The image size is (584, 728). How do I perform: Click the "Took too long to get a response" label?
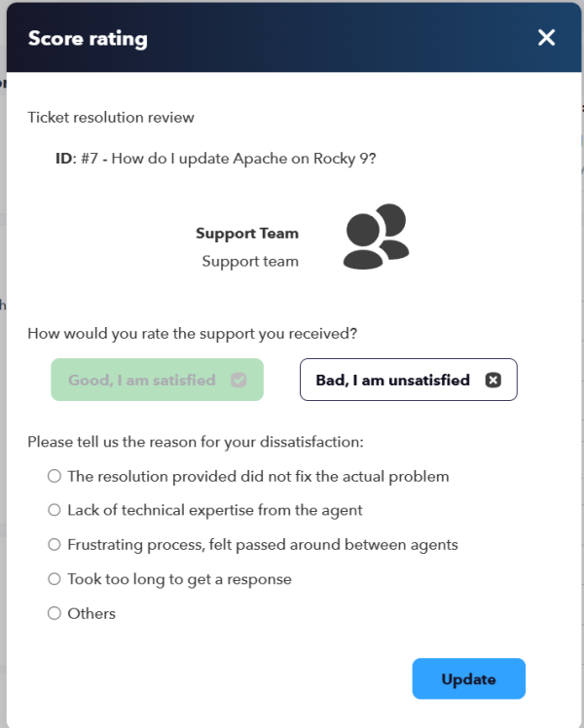pyautogui.click(x=180, y=579)
